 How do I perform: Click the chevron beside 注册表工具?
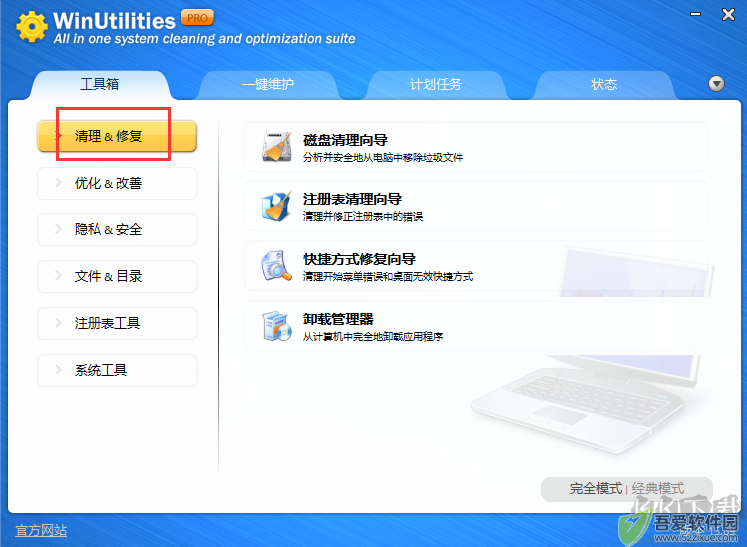click(x=58, y=323)
